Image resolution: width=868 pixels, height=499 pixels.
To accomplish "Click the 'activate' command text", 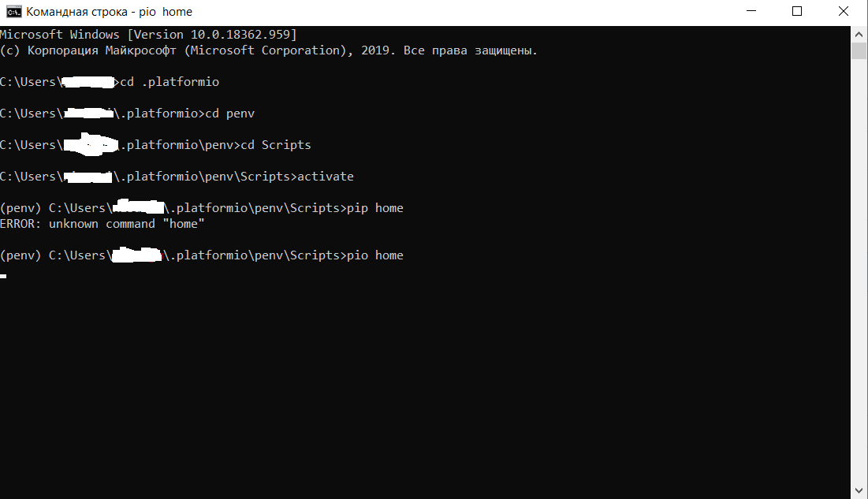I will 325,176.
